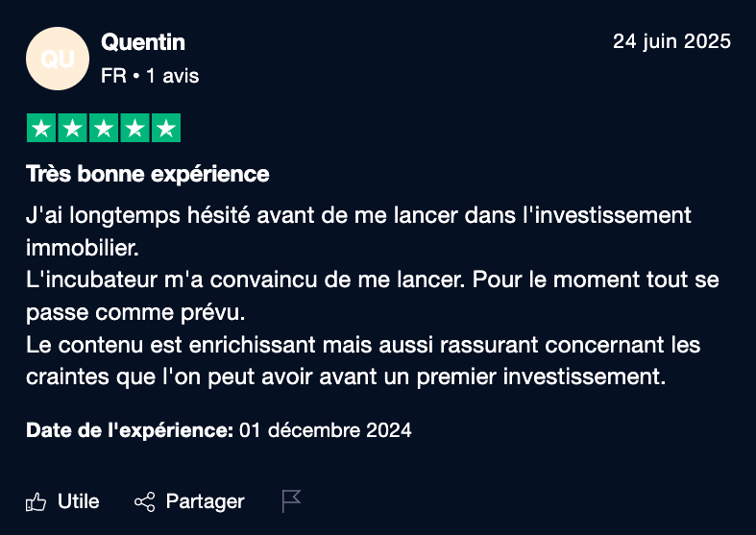
Task: Click the share icon beside Partager
Action: pos(145,502)
